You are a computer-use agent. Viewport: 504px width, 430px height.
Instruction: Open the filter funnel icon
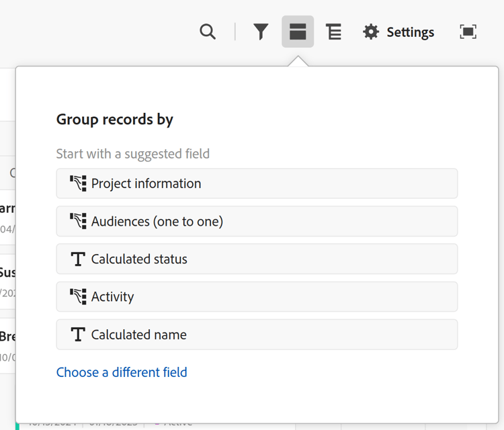(261, 32)
